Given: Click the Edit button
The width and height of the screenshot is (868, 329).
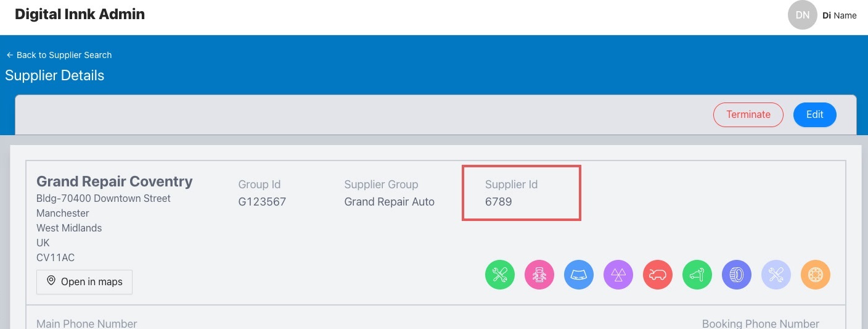Looking at the screenshot, I should pyautogui.click(x=815, y=115).
